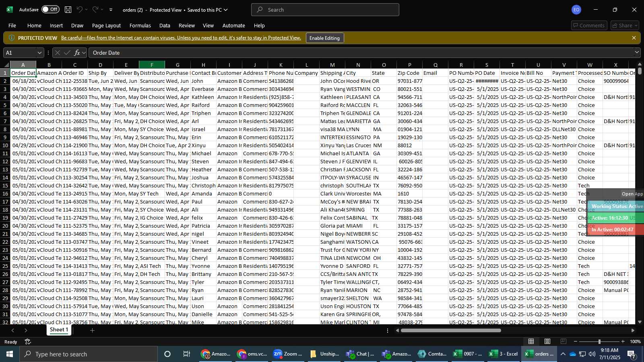
Task: Open the notification center icon
Action: point(631,354)
